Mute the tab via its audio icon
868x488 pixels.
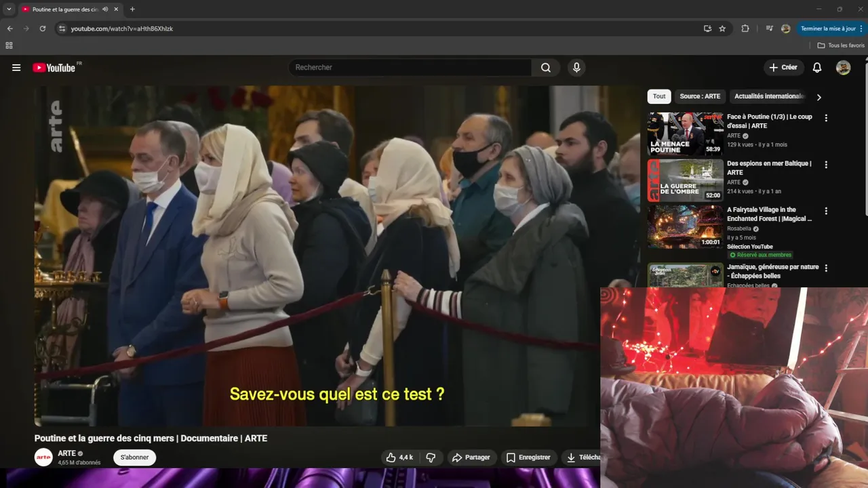105,9
